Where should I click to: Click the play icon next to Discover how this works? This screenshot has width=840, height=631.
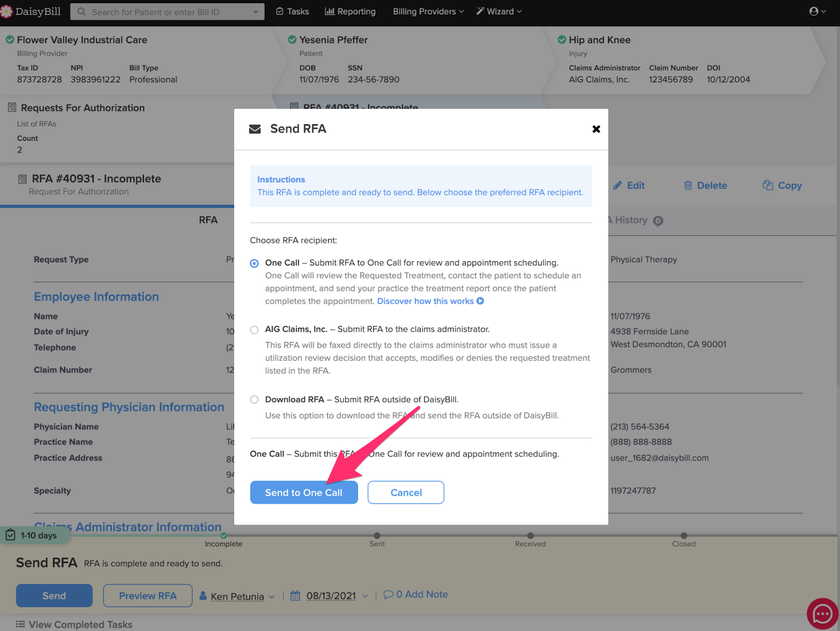click(x=480, y=301)
